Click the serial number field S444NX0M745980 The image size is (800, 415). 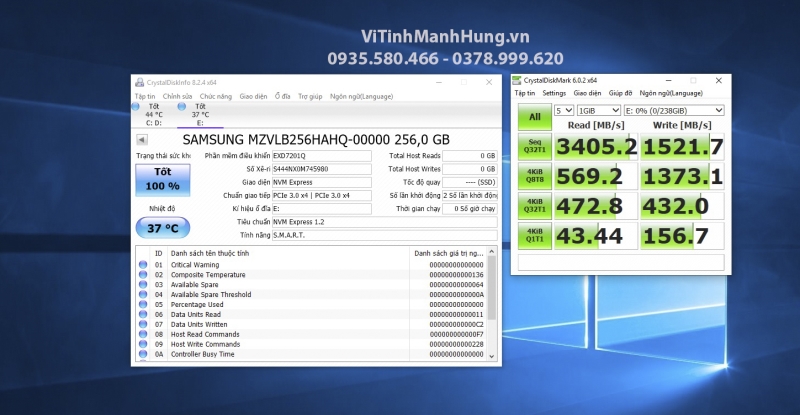[321, 169]
